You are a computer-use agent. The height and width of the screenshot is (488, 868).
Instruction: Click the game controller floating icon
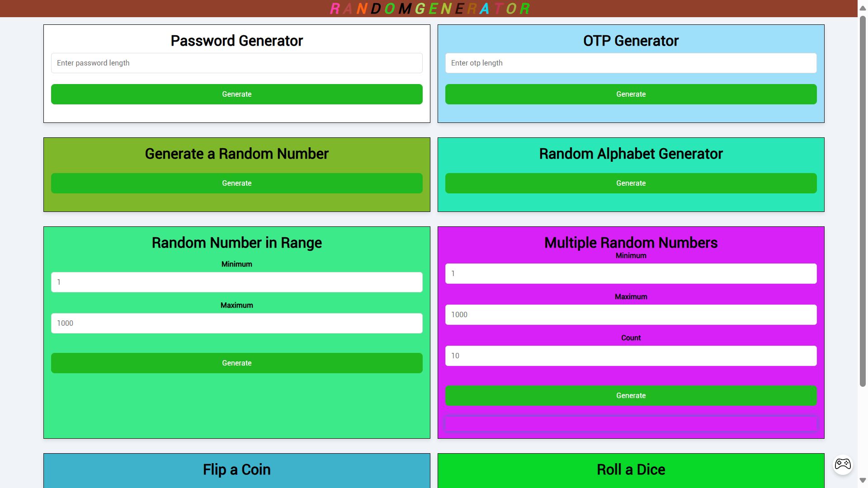click(843, 464)
